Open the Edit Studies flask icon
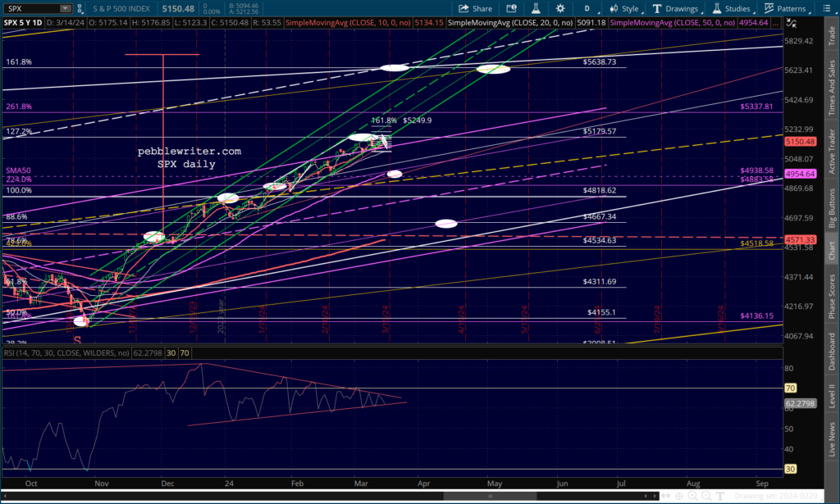Viewport: 840px width, 504px height. pyautogui.click(x=536, y=8)
